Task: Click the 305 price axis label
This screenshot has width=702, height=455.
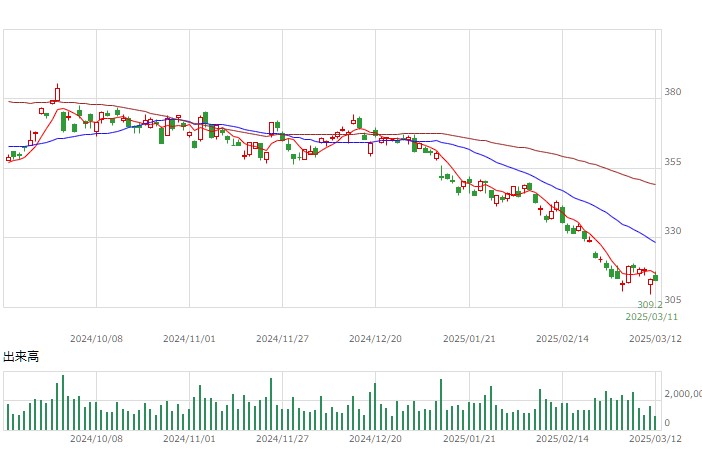Action: coord(672,300)
